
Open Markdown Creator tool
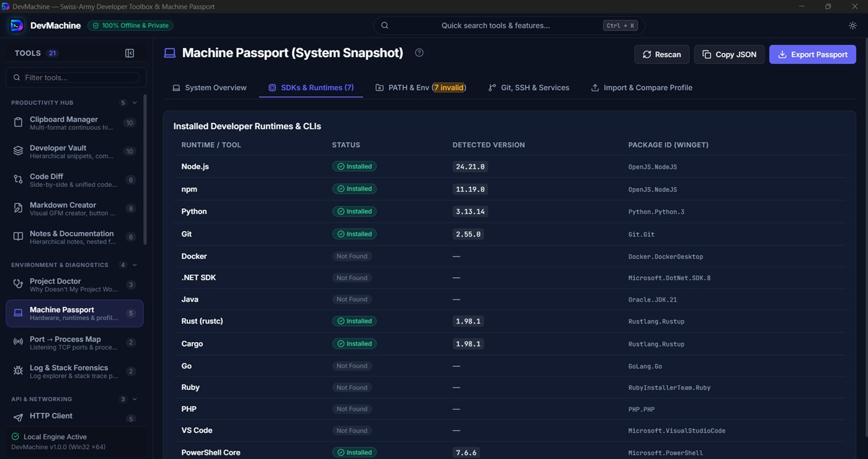[74, 209]
